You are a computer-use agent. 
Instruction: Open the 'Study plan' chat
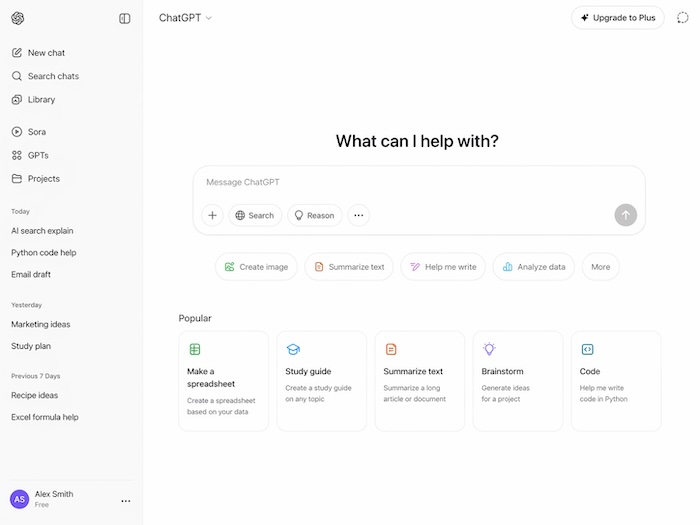tap(31, 346)
